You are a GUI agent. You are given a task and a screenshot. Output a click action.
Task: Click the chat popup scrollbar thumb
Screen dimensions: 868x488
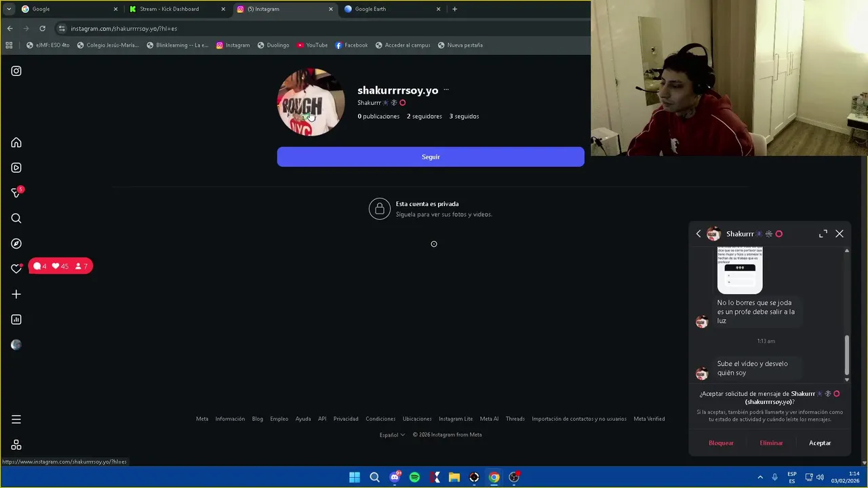pyautogui.click(x=846, y=355)
